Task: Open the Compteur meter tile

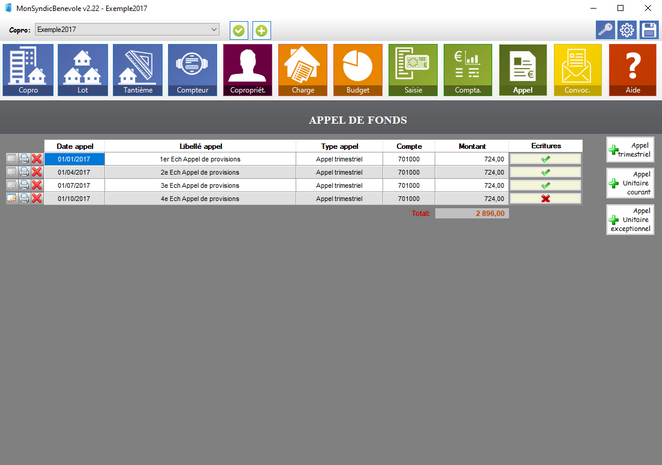Action: coord(193,70)
